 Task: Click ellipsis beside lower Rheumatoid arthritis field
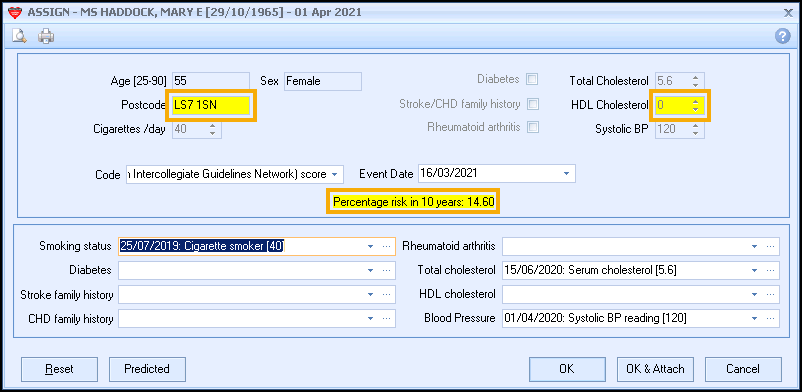771,247
